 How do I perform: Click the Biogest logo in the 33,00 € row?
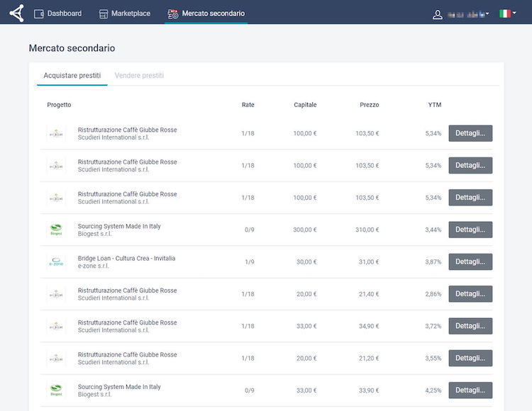tap(56, 390)
